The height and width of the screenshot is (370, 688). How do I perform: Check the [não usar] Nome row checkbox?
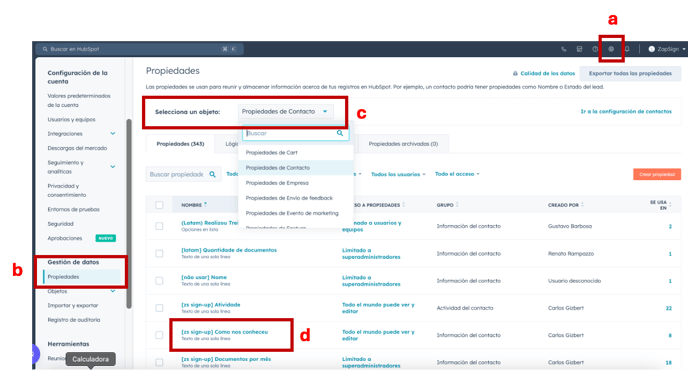click(159, 280)
